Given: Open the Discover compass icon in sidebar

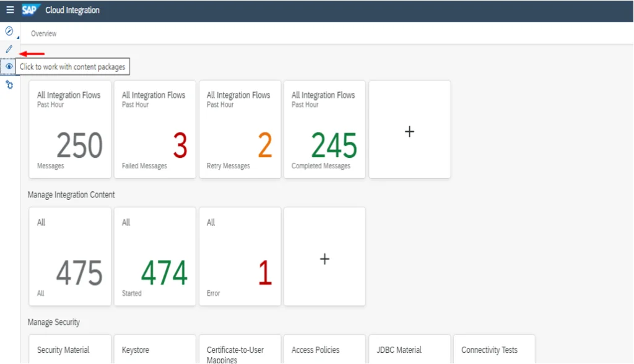Looking at the screenshot, I should click(9, 30).
